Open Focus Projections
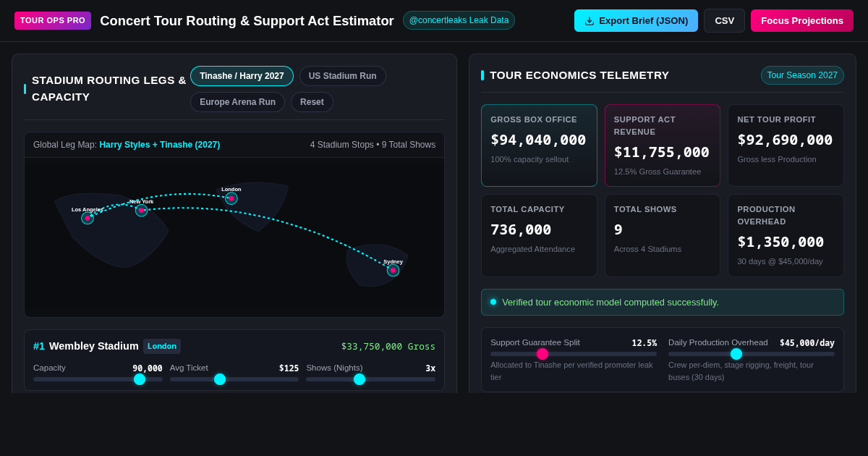Image resolution: width=868 pixels, height=456 pixels. tap(801, 20)
